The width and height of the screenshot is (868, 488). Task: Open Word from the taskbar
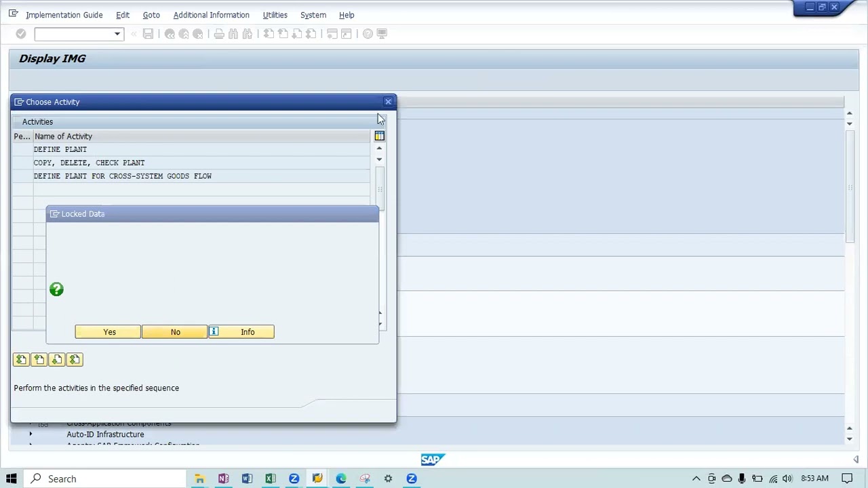coord(247,479)
